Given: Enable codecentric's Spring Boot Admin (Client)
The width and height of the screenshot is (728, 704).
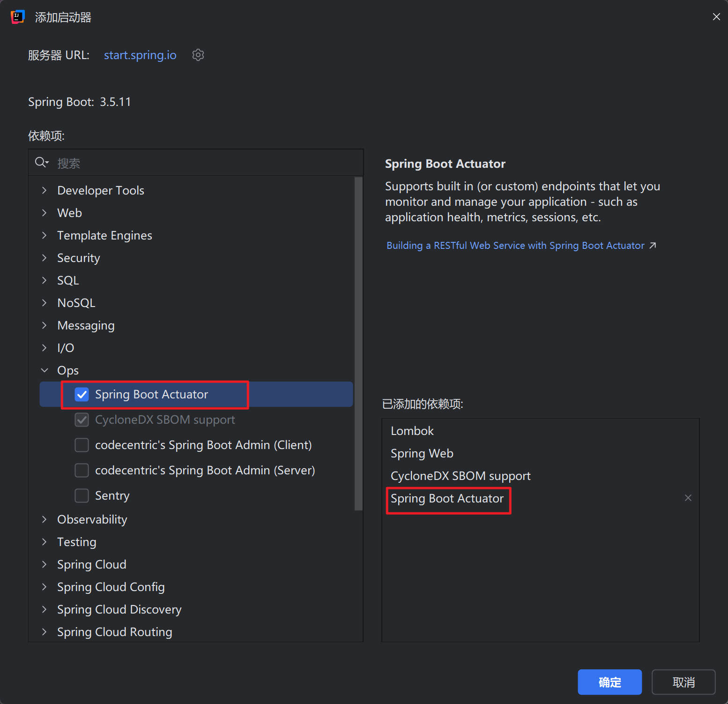Looking at the screenshot, I should [82, 445].
